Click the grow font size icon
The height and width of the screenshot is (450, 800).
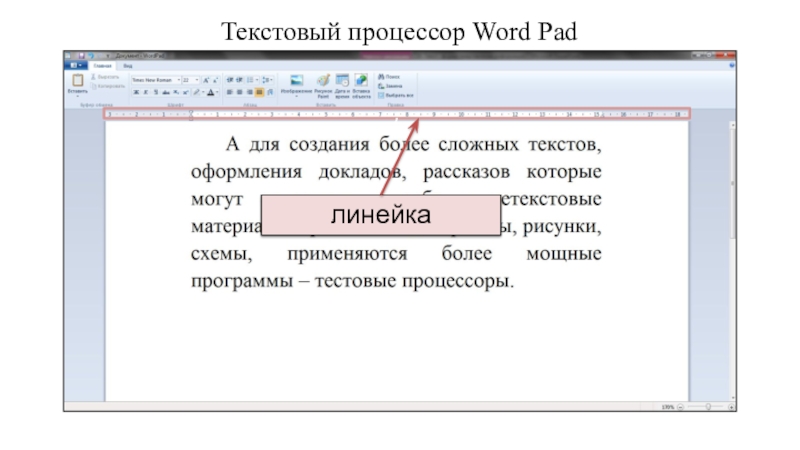(206, 80)
